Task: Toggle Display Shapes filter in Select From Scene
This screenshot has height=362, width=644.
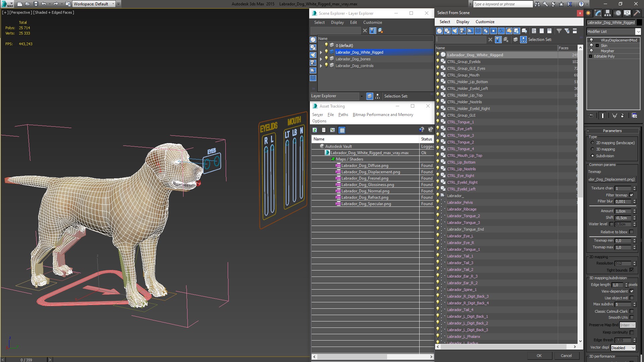Action: pos(447,31)
